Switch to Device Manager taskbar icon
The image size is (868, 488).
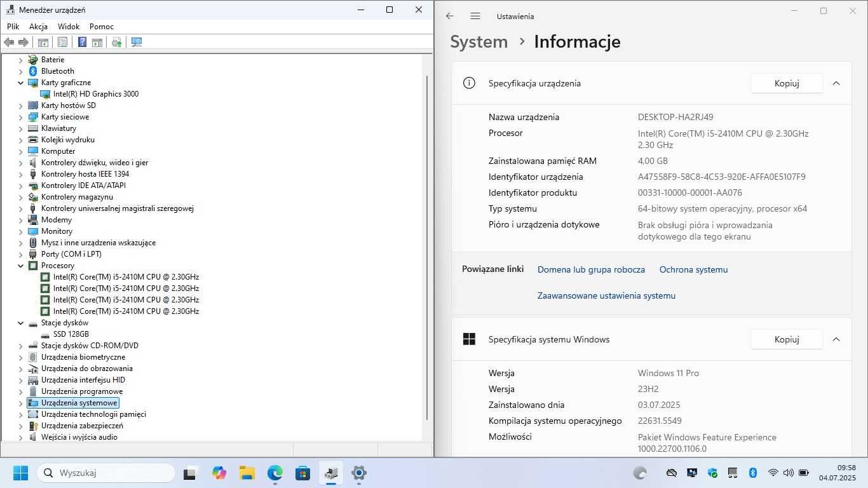[x=330, y=473]
